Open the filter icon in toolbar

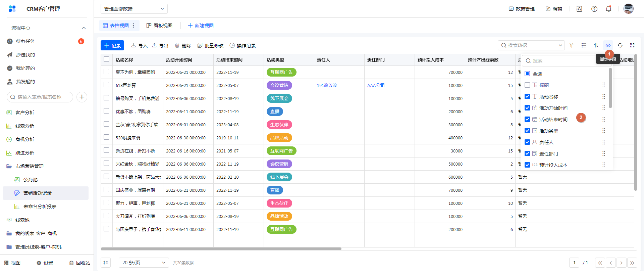click(x=572, y=45)
